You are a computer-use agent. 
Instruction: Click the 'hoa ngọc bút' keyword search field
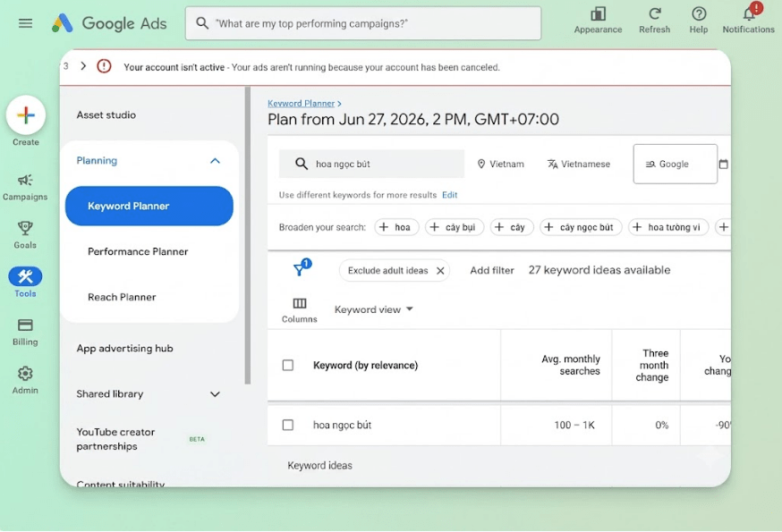coord(371,164)
